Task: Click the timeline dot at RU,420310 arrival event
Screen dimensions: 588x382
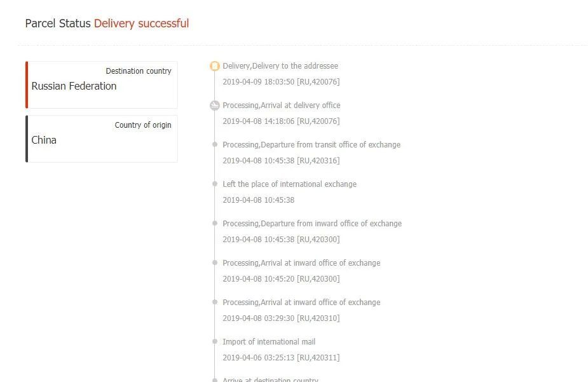Action: point(214,302)
